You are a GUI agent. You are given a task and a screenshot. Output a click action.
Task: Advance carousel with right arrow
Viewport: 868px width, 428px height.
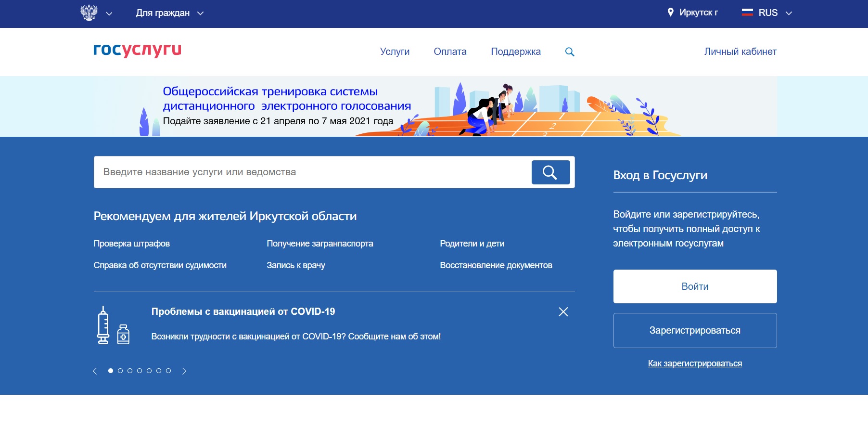(184, 371)
